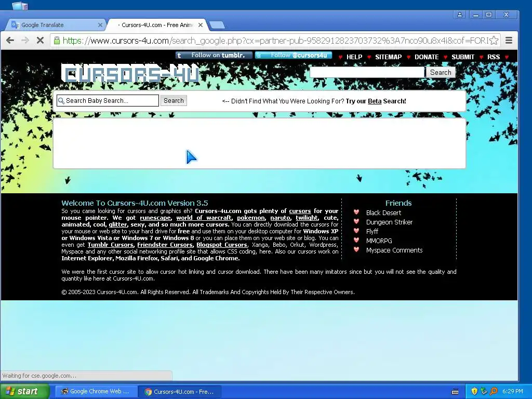This screenshot has height=399, width=532.
Task: Open the world of warcraft link
Action: 204,218
